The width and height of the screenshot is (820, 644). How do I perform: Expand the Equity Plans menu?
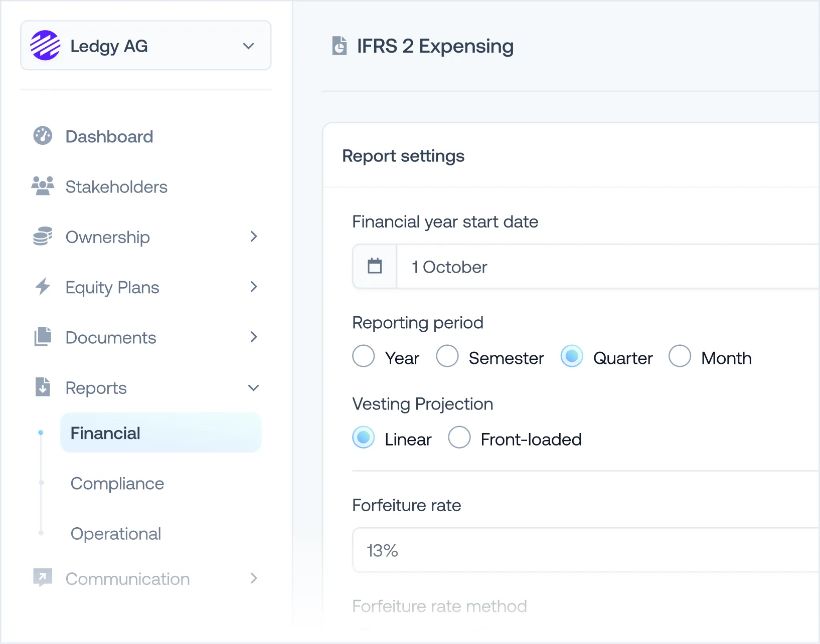pyautogui.click(x=254, y=287)
